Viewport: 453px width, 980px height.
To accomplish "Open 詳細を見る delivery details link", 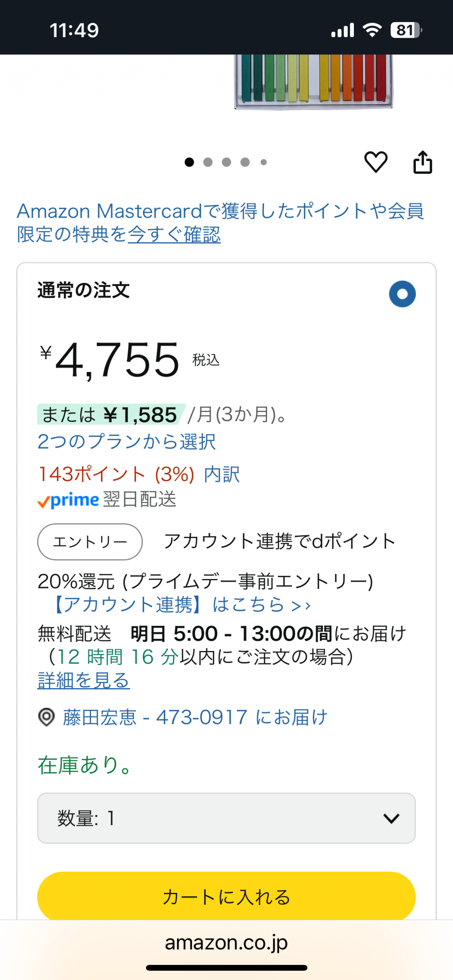I will pyautogui.click(x=84, y=681).
